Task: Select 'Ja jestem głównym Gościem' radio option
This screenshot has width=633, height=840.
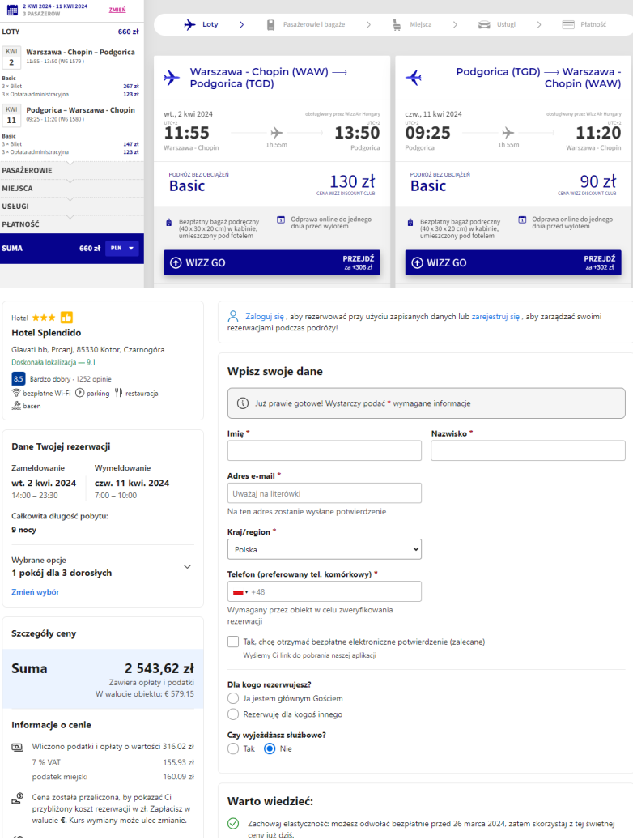Action: coord(233,698)
